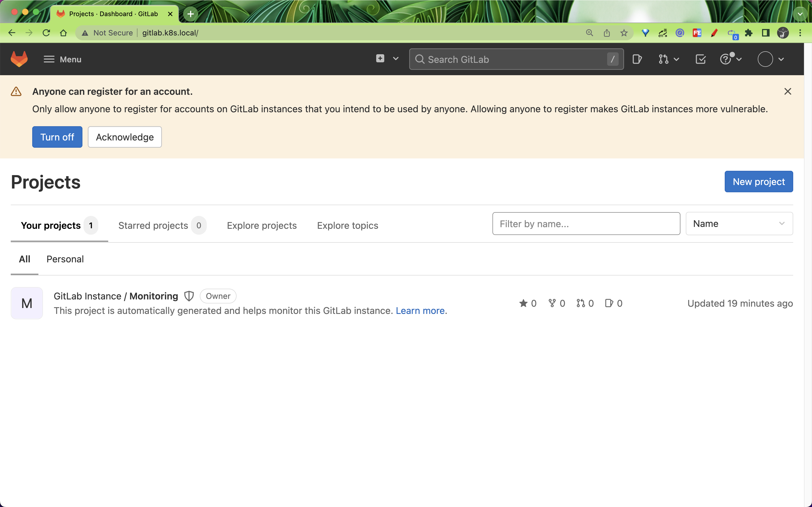Click the Help question mark icon
Screen dimensions: 812x507
coord(726,59)
